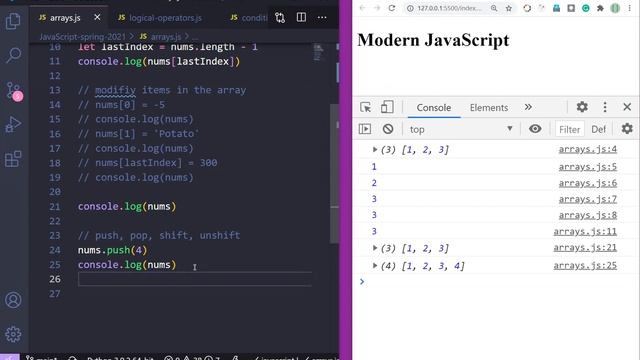Click JavaScript-spring-2021 breadcrumb
Image resolution: width=640 pixels, height=360 pixels.
tap(82, 37)
